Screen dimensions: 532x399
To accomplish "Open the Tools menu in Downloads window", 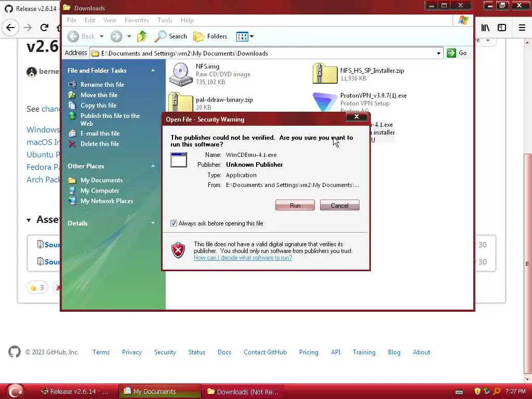I will pyautogui.click(x=165, y=20).
